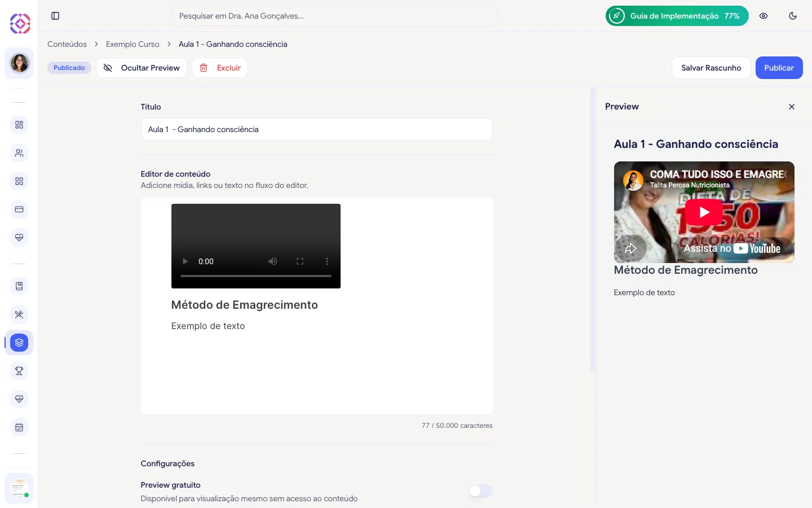Click the document thumbnail at the sidebar bottom
The height and width of the screenshot is (508, 812).
point(19,488)
